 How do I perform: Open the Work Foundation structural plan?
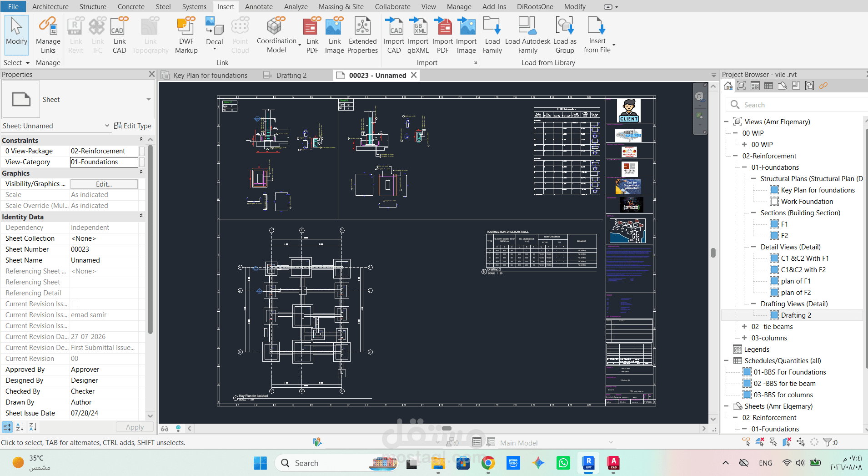coord(807,201)
